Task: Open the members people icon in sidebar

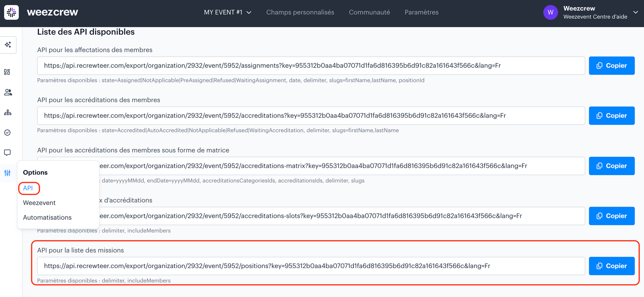Action: [x=8, y=92]
